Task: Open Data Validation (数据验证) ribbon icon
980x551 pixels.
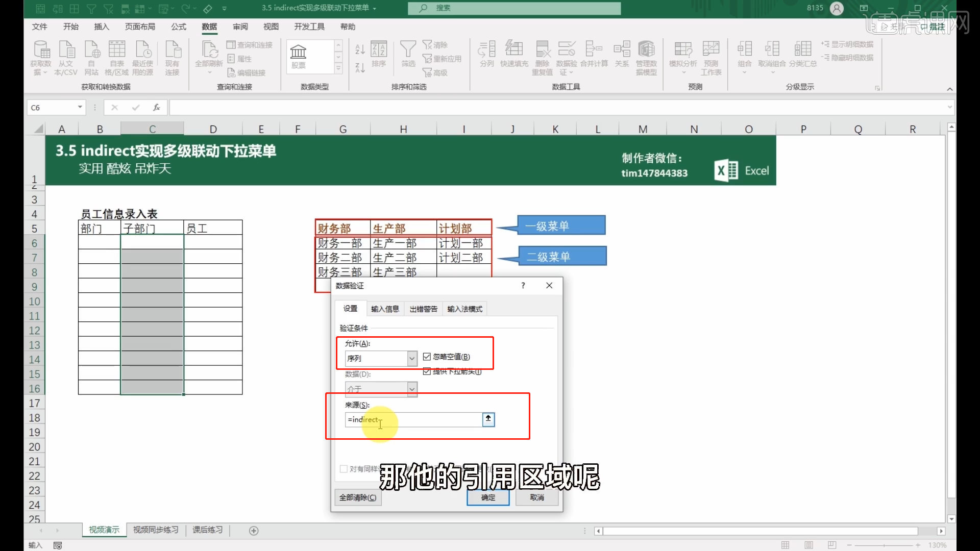Action: click(x=567, y=58)
